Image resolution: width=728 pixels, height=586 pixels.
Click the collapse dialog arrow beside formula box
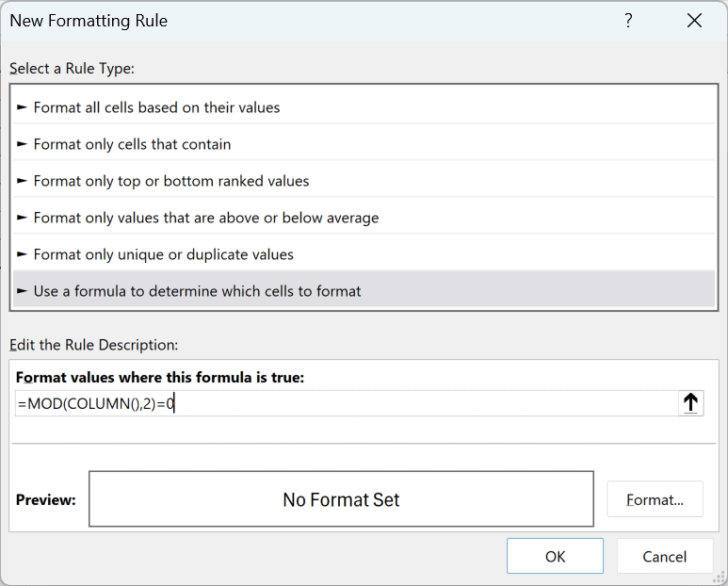pyautogui.click(x=691, y=403)
